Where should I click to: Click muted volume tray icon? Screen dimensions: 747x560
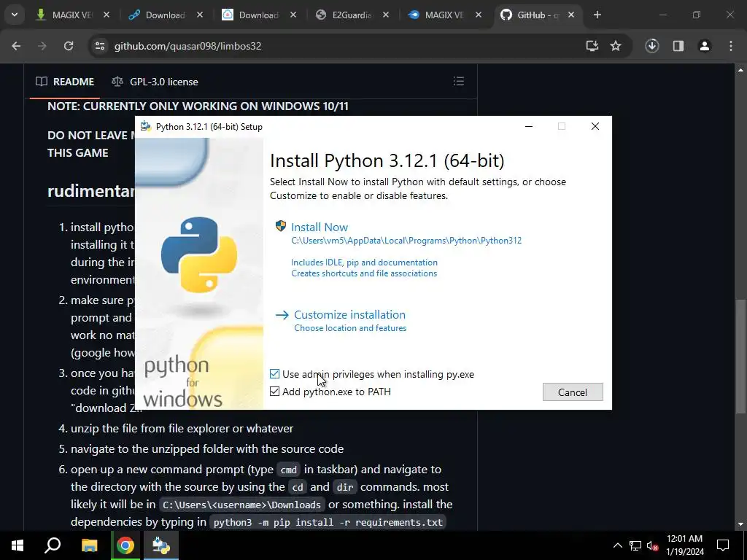[653, 545]
